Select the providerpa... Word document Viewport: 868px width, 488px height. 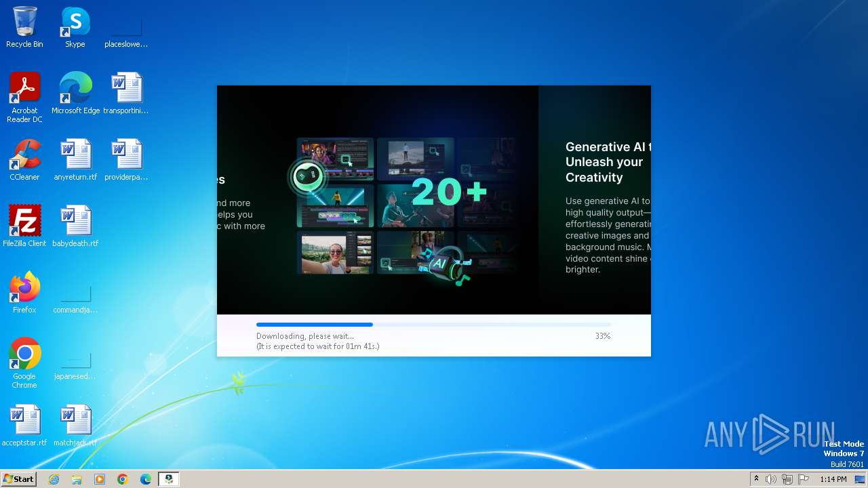coord(126,160)
